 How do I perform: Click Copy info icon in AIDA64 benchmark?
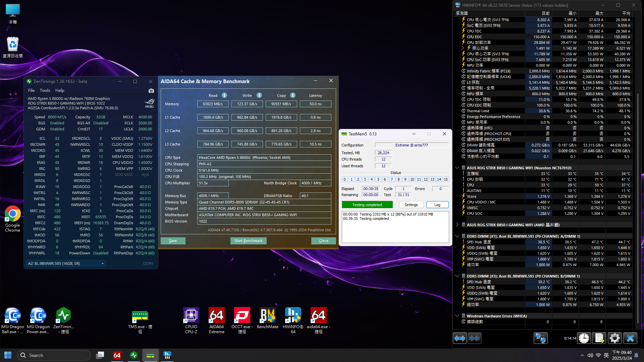pos(293,95)
